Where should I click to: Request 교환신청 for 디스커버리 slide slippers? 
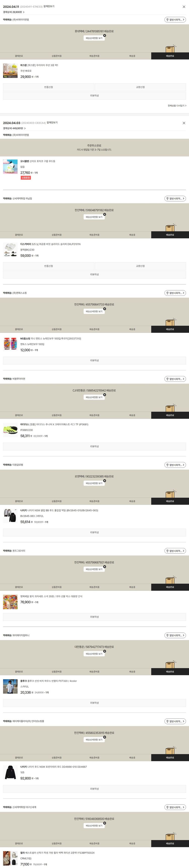tap(140, 266)
